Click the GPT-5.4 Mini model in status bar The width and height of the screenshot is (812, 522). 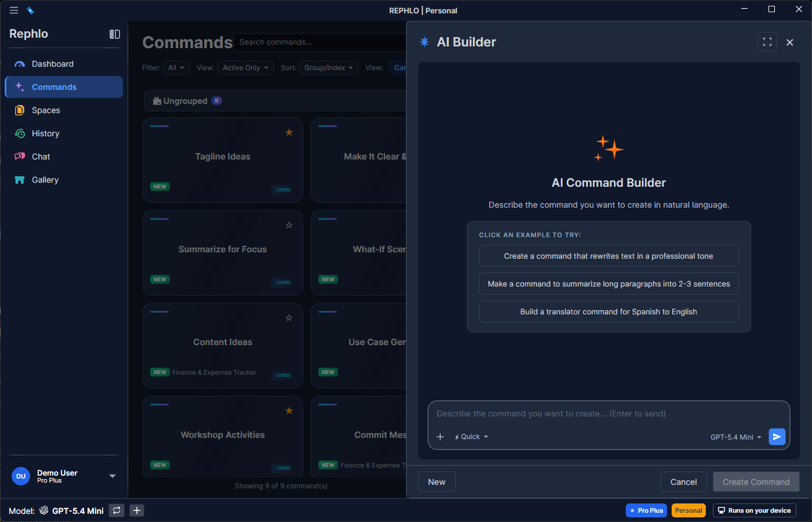[78, 511]
